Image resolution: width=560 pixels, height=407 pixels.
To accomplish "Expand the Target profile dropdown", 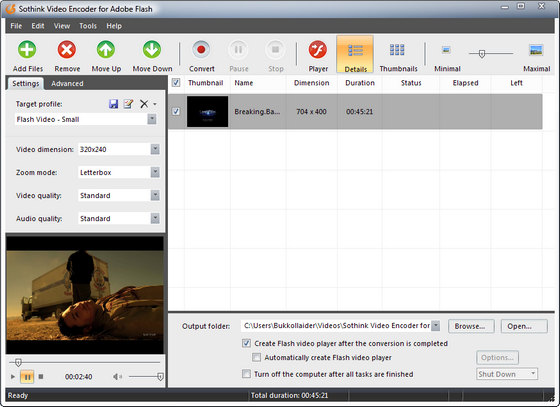I will (x=152, y=119).
